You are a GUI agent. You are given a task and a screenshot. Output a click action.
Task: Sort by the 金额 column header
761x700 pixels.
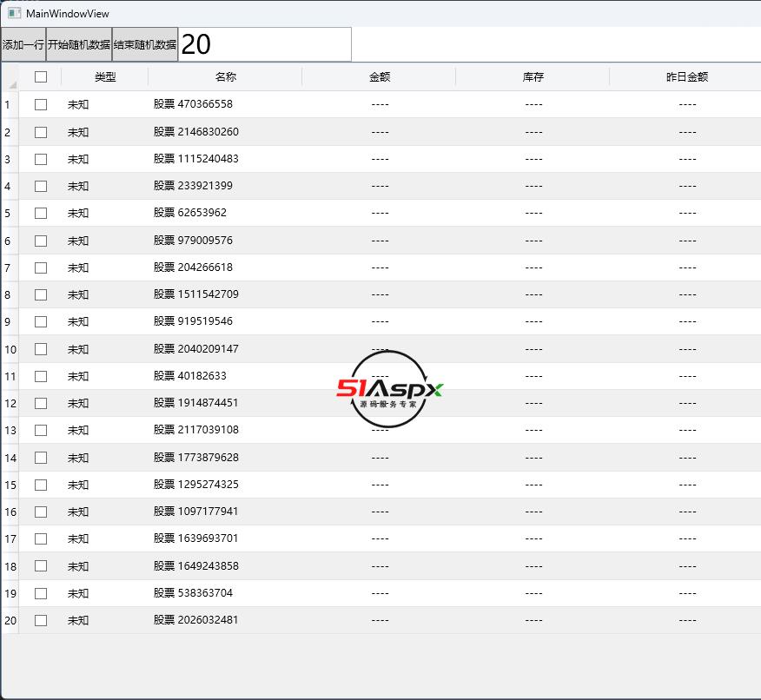click(380, 76)
